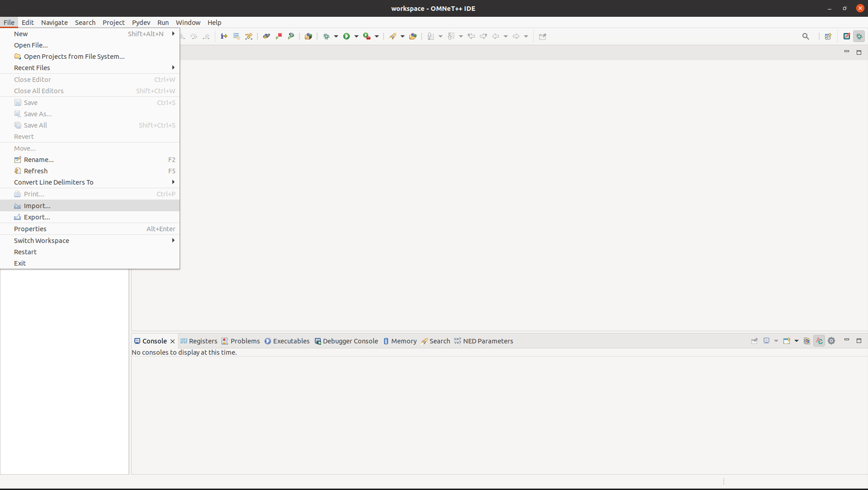Click the Run with red toolbox icon
Image resolution: width=868 pixels, height=490 pixels.
pyautogui.click(x=367, y=36)
